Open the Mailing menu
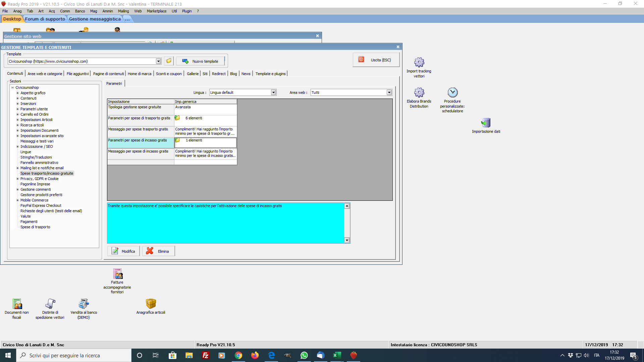The image size is (644, 362). [123, 11]
